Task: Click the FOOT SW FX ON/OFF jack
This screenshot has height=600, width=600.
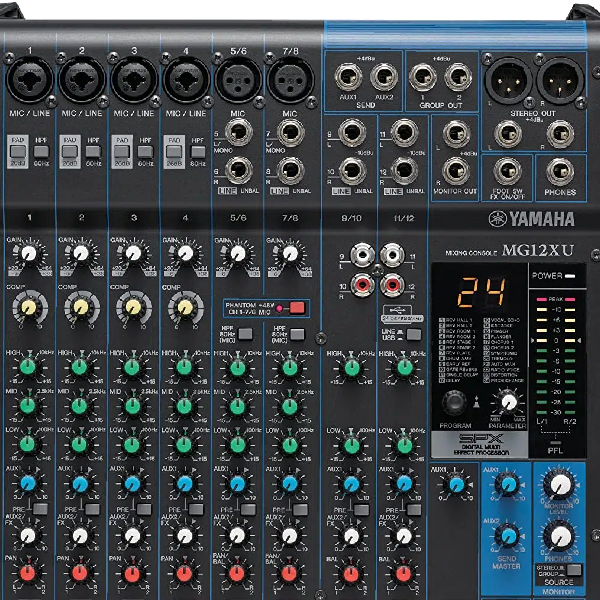Action: 507,172
